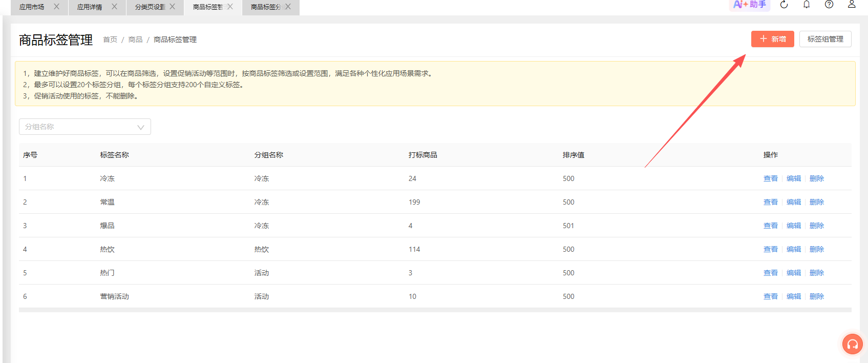Close the 应用详情 tab
This screenshot has width=868, height=363.
coord(114,7)
